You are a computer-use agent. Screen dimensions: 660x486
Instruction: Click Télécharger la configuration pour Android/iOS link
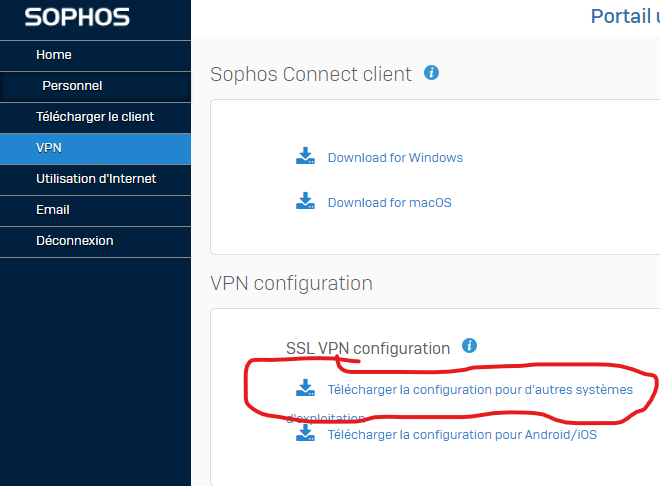click(x=462, y=435)
